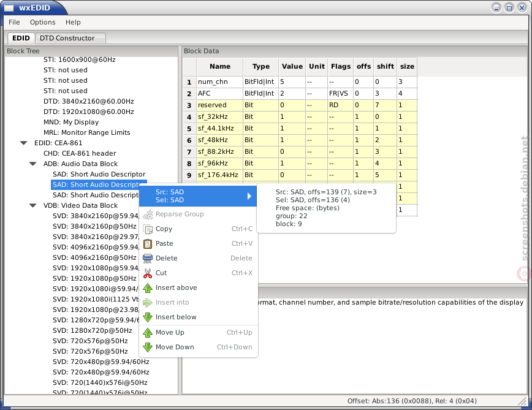The image size is (532, 410).
Task: Click the Type column header
Action: [261, 66]
